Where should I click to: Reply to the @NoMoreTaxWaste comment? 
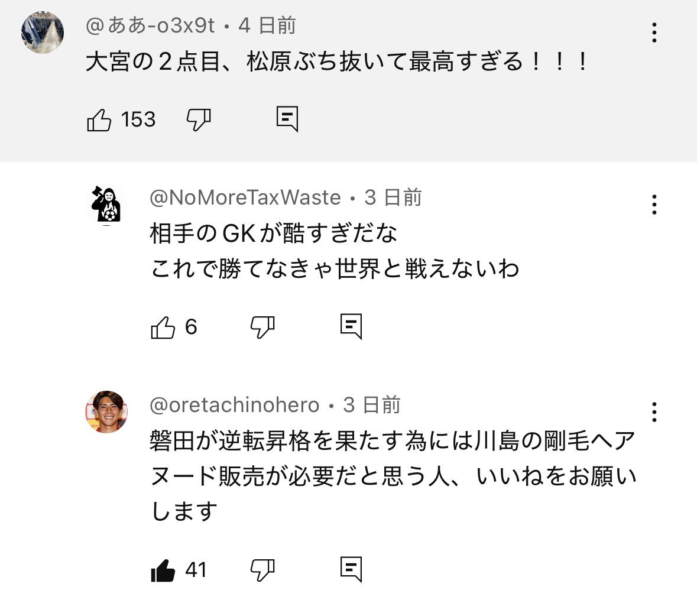[351, 326]
